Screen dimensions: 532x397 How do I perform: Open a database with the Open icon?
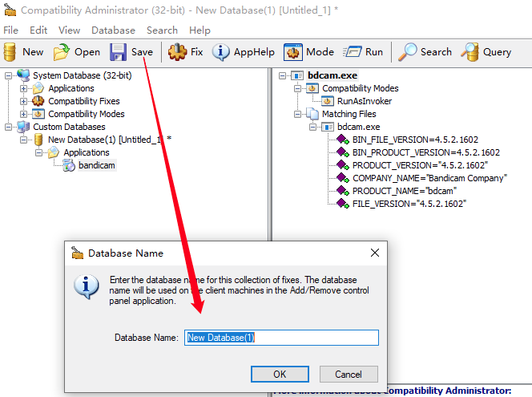62,52
